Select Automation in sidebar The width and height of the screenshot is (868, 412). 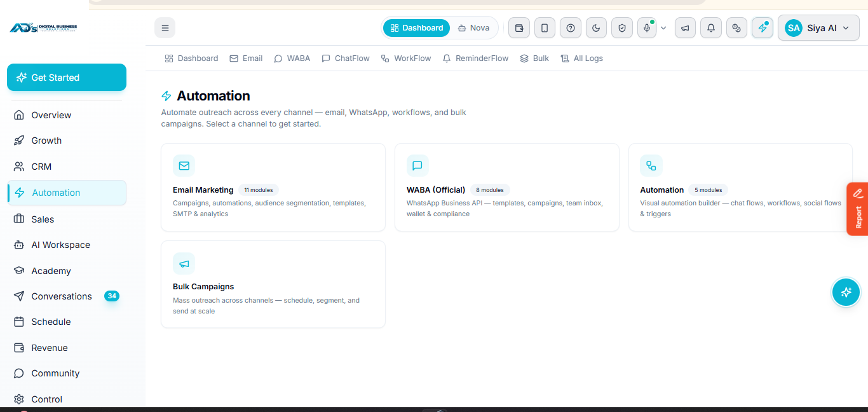coord(67,193)
